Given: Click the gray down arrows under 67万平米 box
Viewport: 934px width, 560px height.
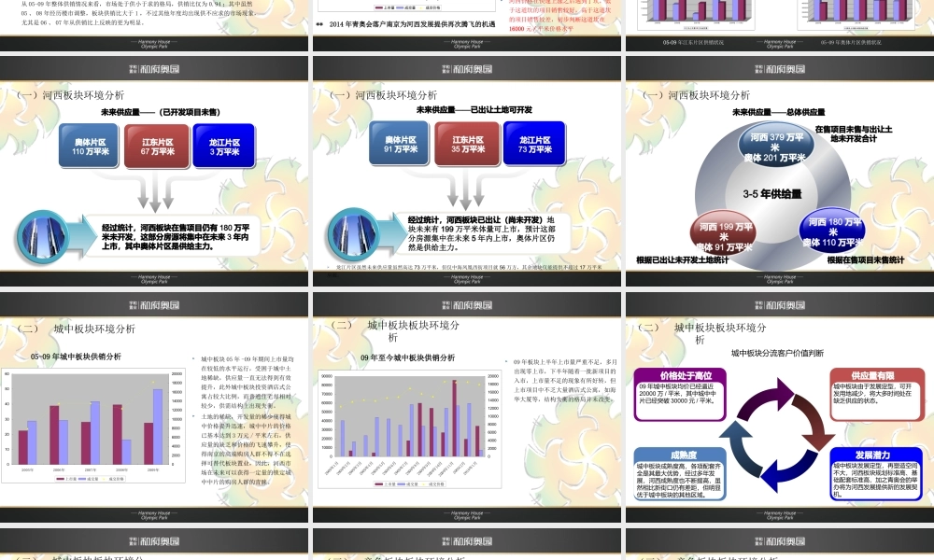Looking at the screenshot, I should tap(155, 193).
